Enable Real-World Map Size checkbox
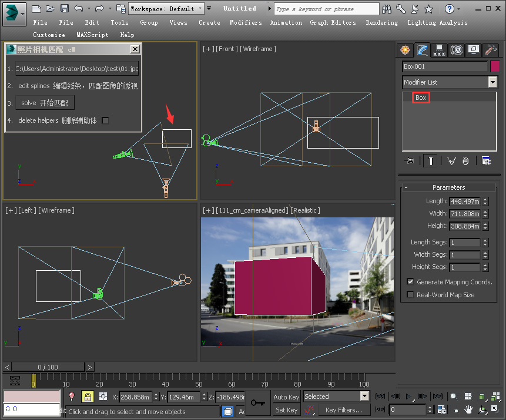This screenshot has height=420, width=506. click(x=410, y=295)
